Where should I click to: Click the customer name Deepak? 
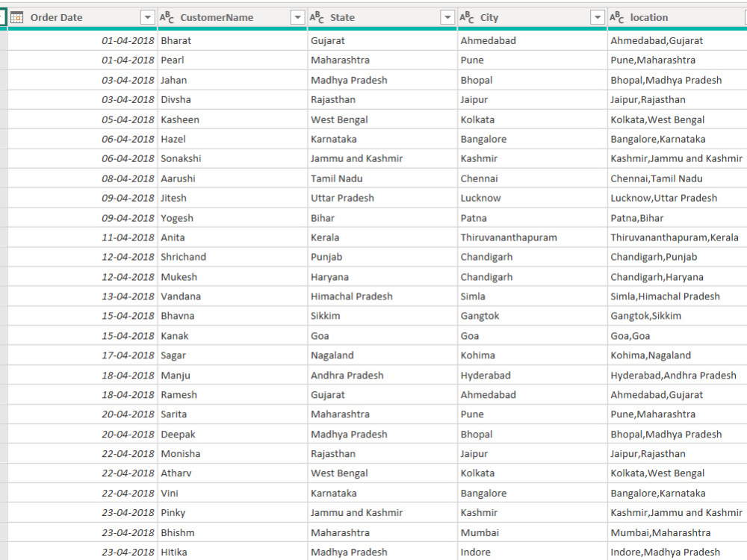click(x=178, y=435)
